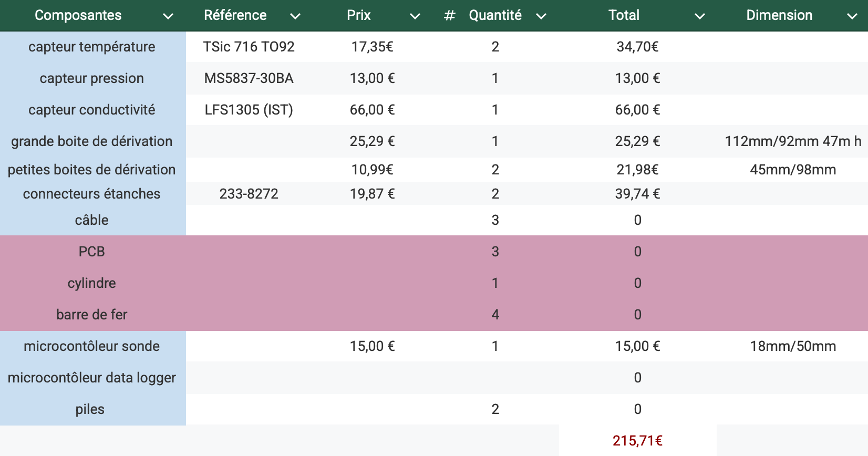Select the 45mm/98mm dimension cell
This screenshot has width=868, height=456.
[x=792, y=170]
